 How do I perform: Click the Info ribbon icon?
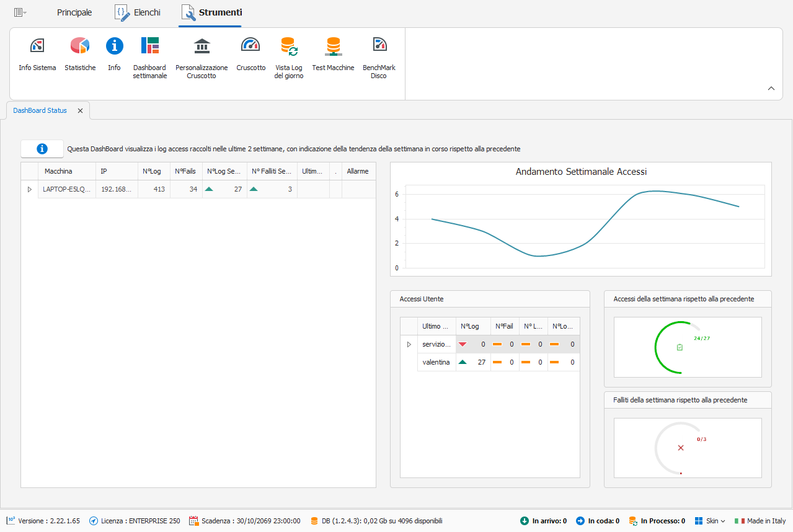tap(114, 54)
